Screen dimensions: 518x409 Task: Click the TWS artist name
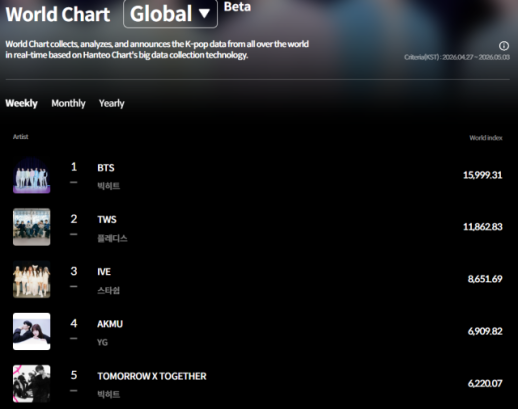pyautogui.click(x=107, y=220)
